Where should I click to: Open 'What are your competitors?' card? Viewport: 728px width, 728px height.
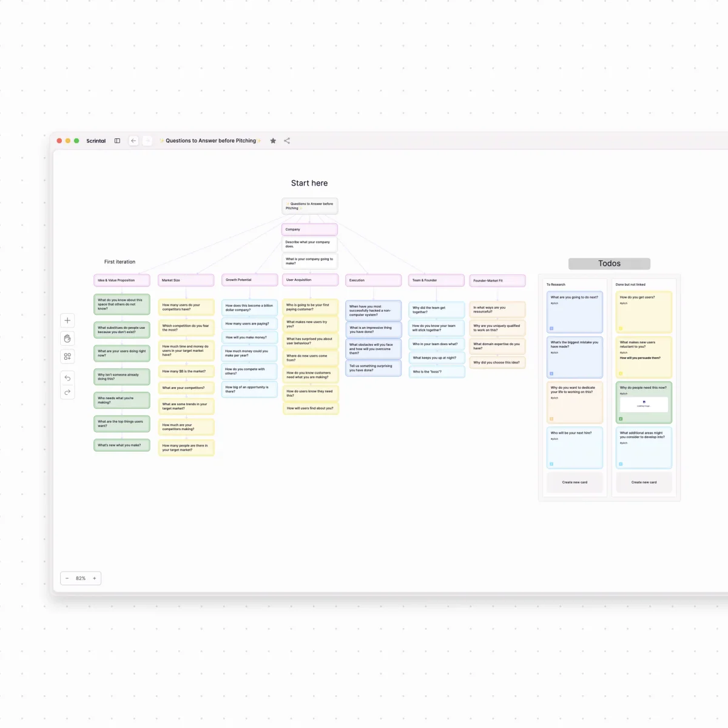[x=186, y=388]
